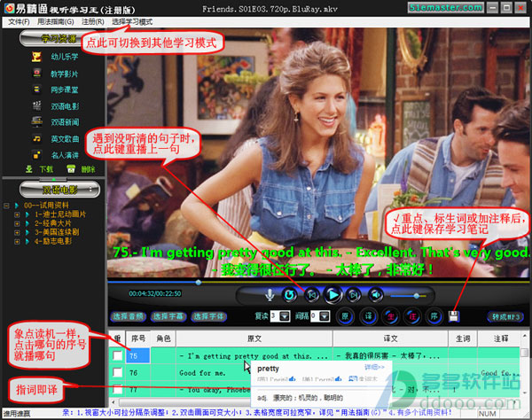The width and height of the screenshot is (532, 420).
Task: Click the floppy disk save notes icon
Action: click(454, 316)
